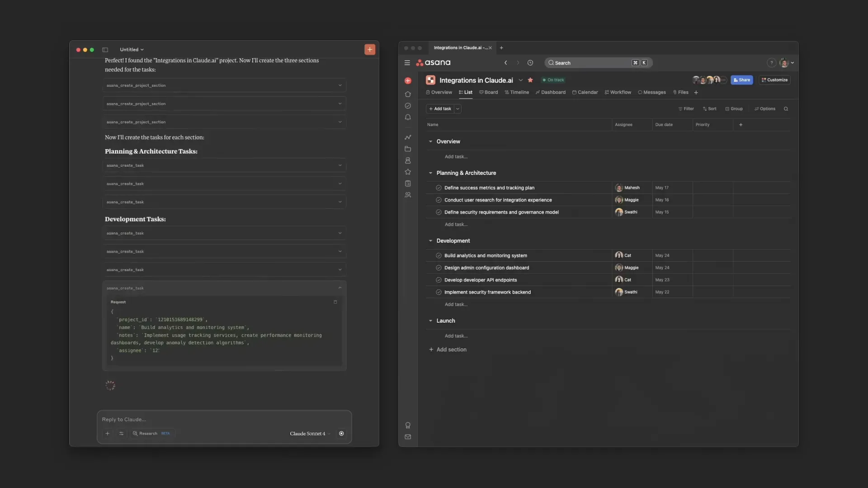Mark 'Develop developer API endpoints' complete
This screenshot has height=488, width=868.
click(439, 280)
